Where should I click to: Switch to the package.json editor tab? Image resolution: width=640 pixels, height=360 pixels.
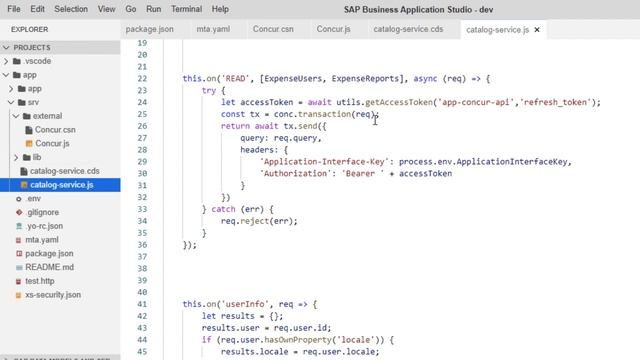[x=149, y=29]
